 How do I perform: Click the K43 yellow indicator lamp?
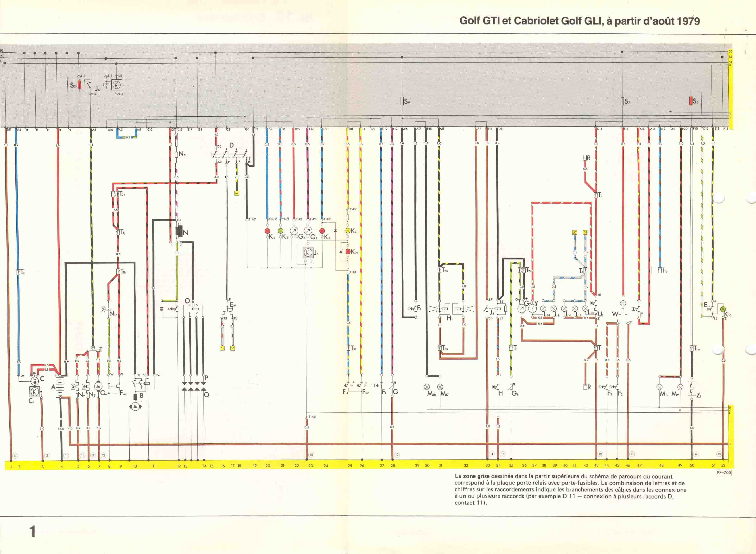coord(348,231)
